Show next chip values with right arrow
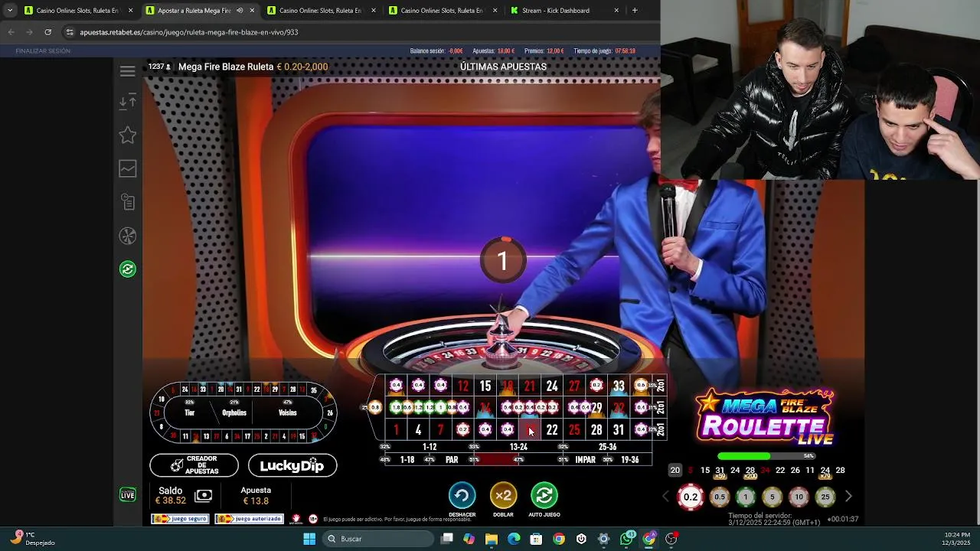This screenshot has width=980, height=551. (x=848, y=497)
